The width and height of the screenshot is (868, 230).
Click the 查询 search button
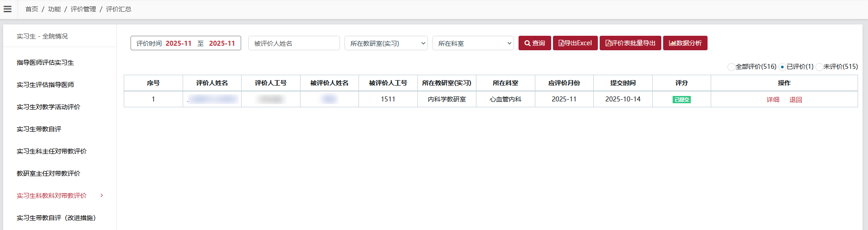pos(535,43)
